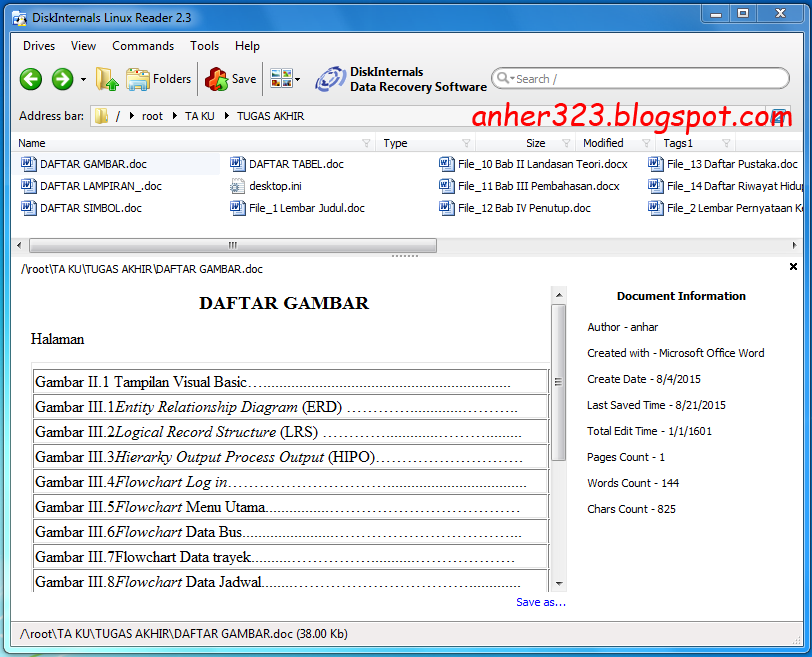
Task: Click preview scrollbar down arrow
Action: [x=559, y=583]
